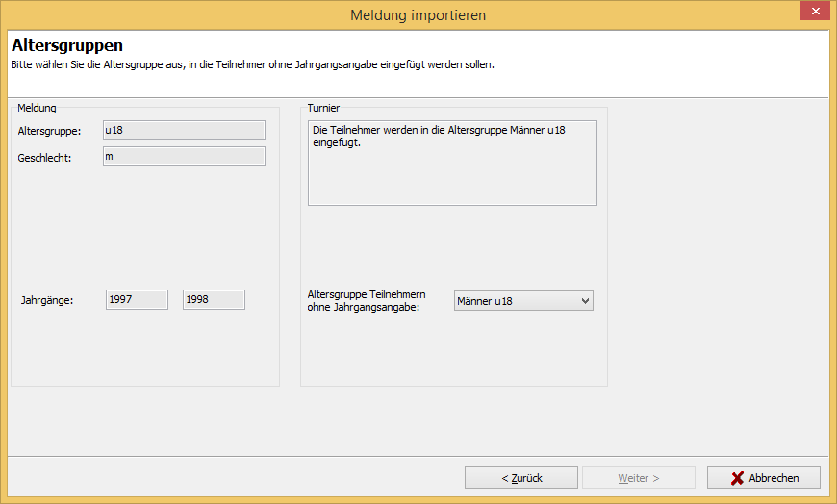Image resolution: width=837 pixels, height=504 pixels.
Task: Click the Turnier group label
Action: coord(323,108)
